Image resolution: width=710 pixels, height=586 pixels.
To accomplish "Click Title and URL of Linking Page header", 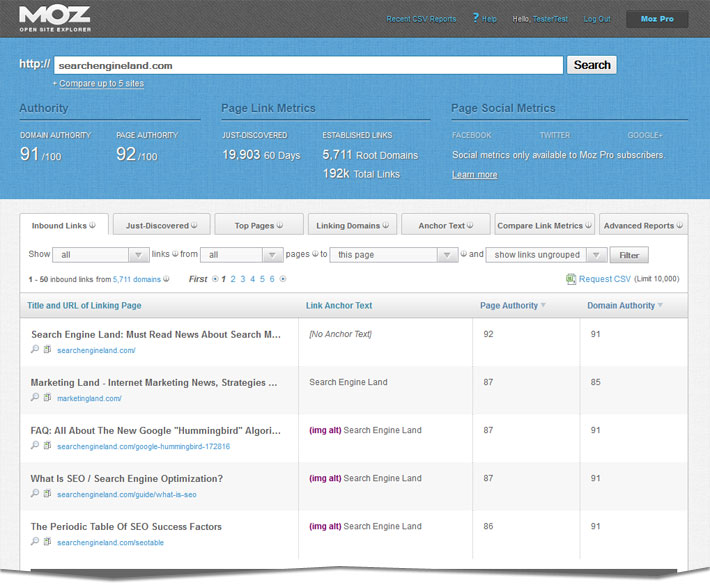I will tap(84, 305).
